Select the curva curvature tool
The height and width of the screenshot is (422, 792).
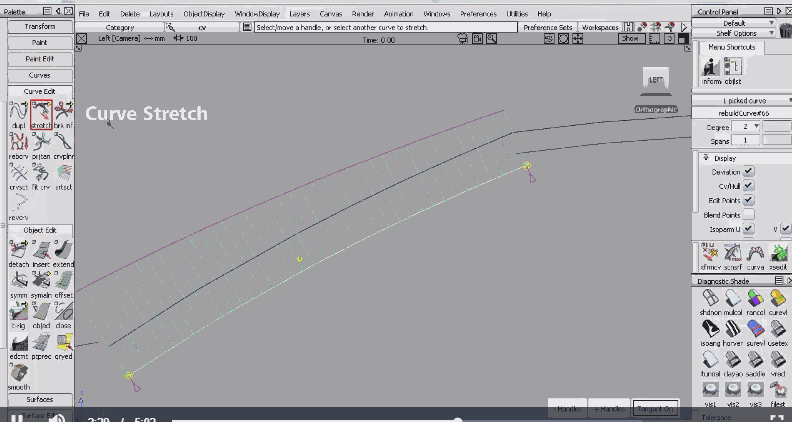coord(755,256)
